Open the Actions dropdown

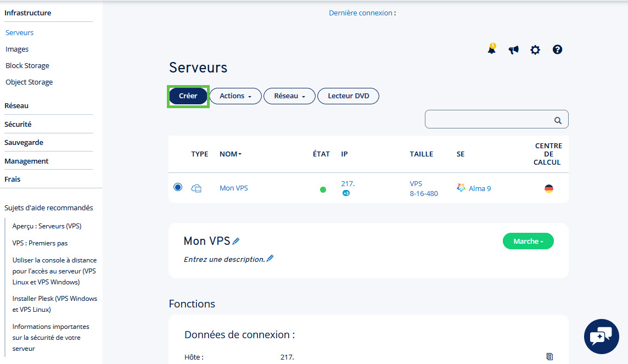point(235,96)
